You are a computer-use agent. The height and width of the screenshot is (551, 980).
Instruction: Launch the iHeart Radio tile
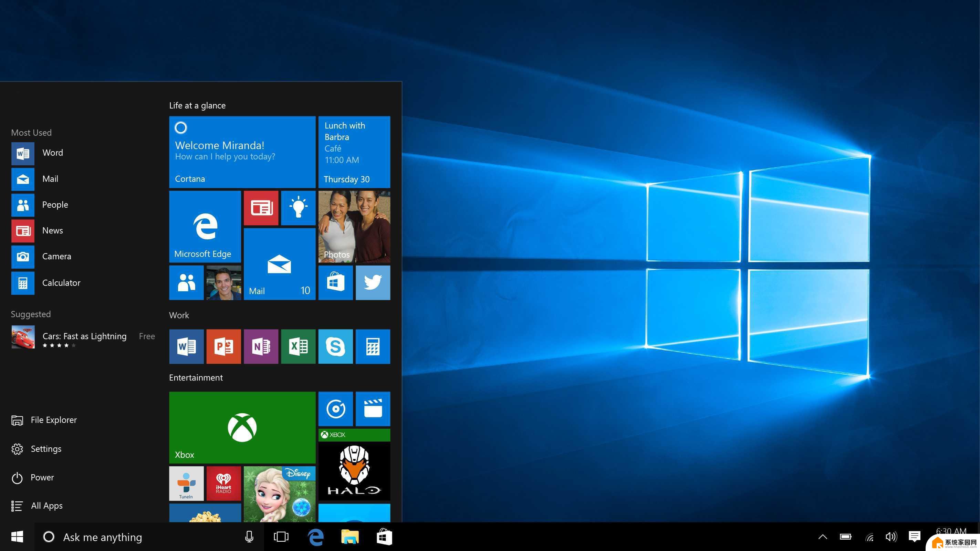tap(224, 484)
